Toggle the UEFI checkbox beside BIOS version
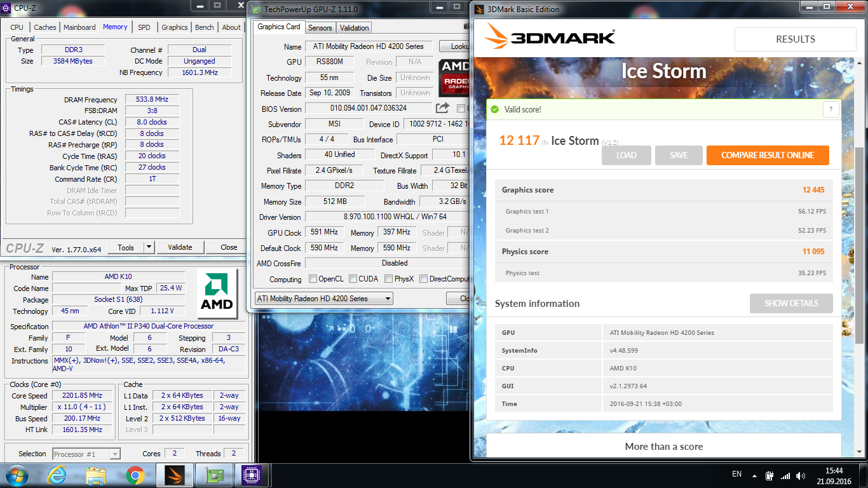This screenshot has width=868, height=488. tap(461, 109)
